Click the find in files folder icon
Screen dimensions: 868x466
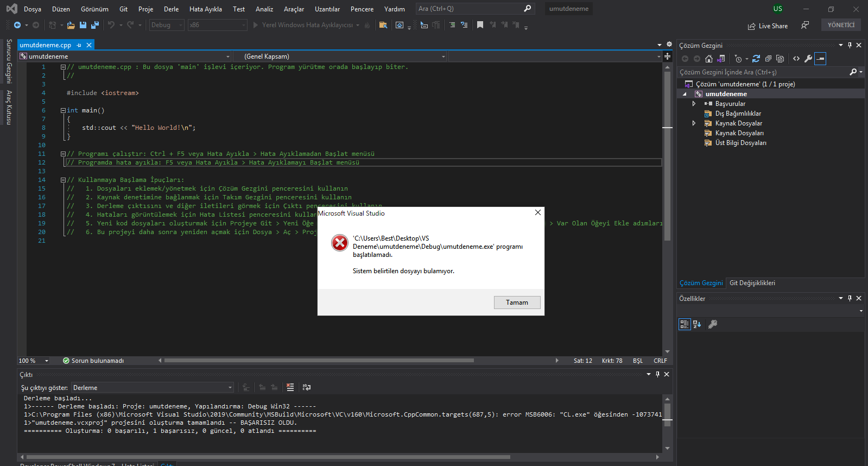point(383,25)
